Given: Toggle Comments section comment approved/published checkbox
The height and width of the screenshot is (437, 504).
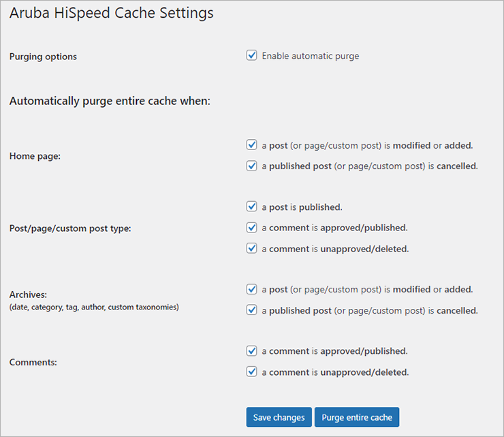Looking at the screenshot, I should [x=252, y=350].
